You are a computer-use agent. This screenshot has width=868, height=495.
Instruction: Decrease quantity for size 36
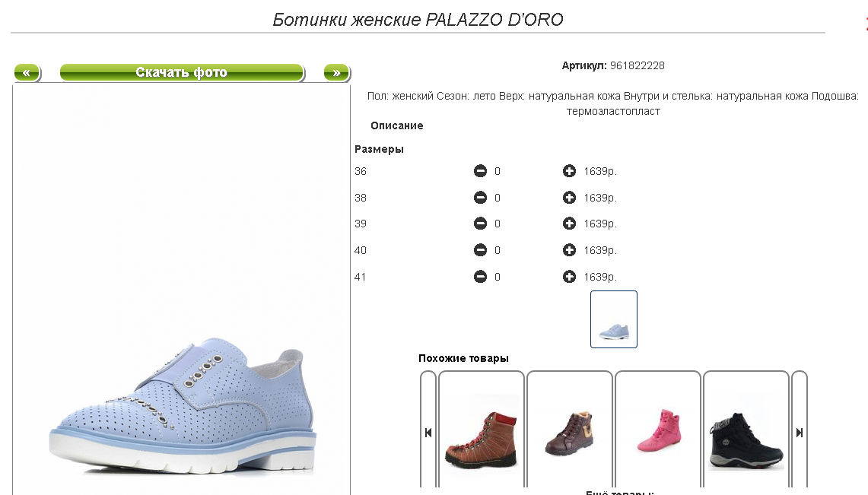coord(480,171)
